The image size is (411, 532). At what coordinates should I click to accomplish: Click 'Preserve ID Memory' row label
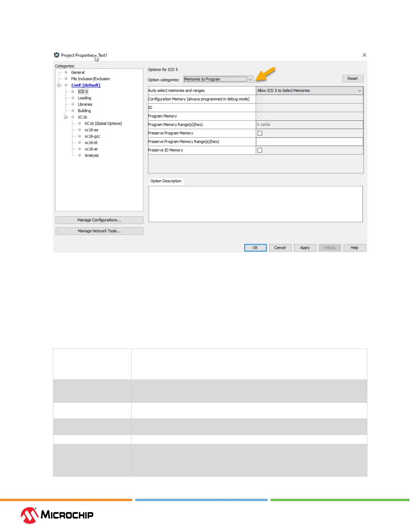pos(166,150)
